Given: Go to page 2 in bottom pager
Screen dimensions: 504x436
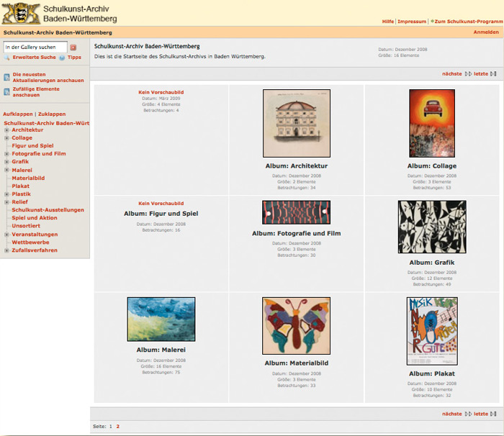Looking at the screenshot, I should [x=118, y=427].
